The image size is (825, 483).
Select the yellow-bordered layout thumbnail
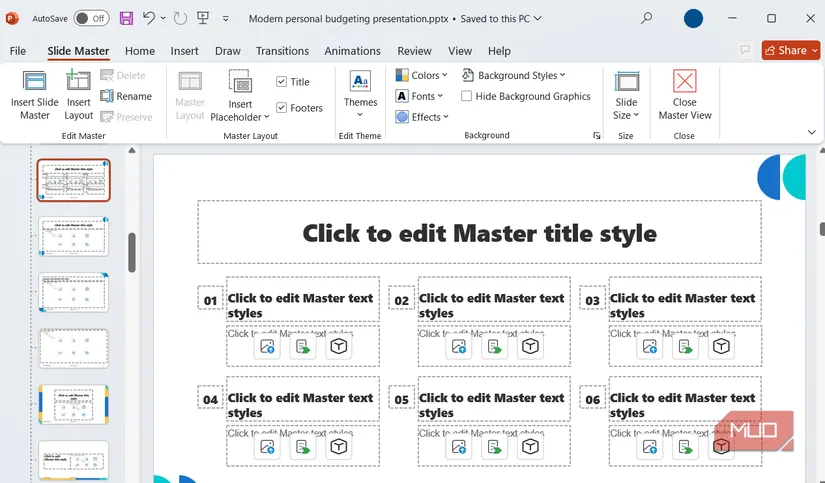click(73, 404)
